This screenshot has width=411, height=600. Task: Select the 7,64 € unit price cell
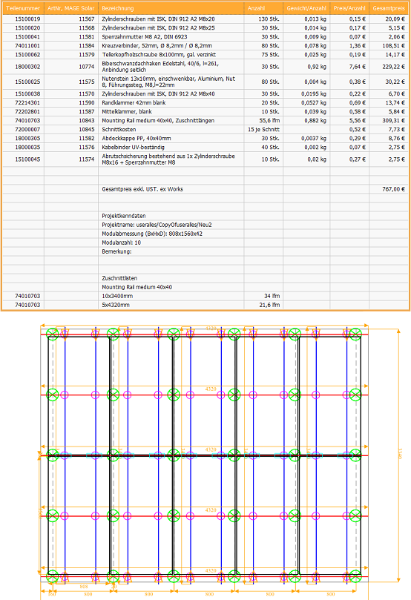[x=350, y=67]
